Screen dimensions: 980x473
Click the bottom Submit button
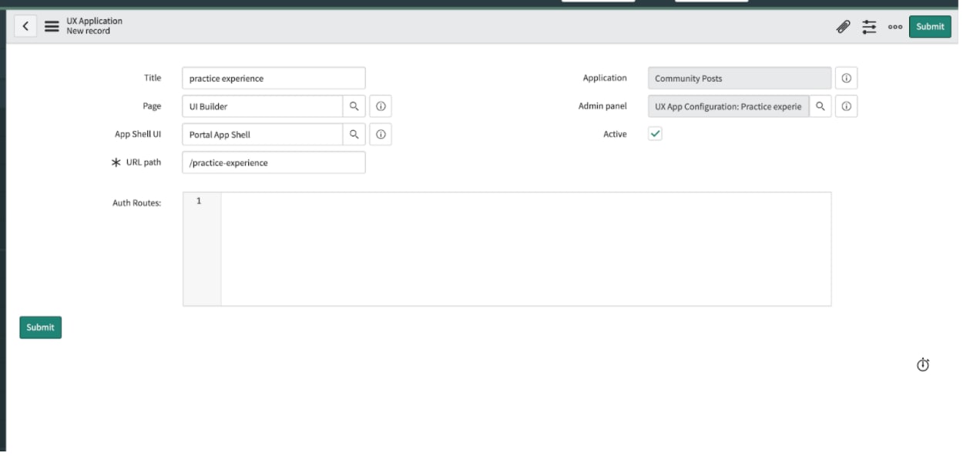click(40, 327)
